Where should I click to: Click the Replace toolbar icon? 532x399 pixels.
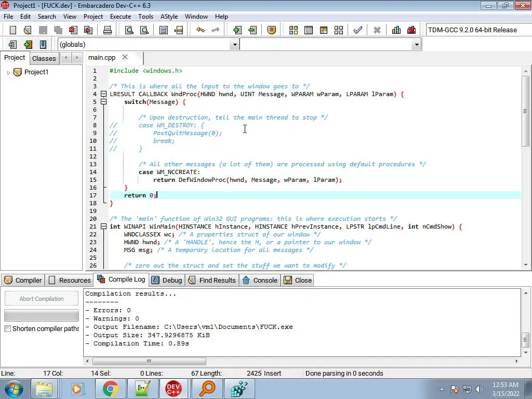(144, 30)
